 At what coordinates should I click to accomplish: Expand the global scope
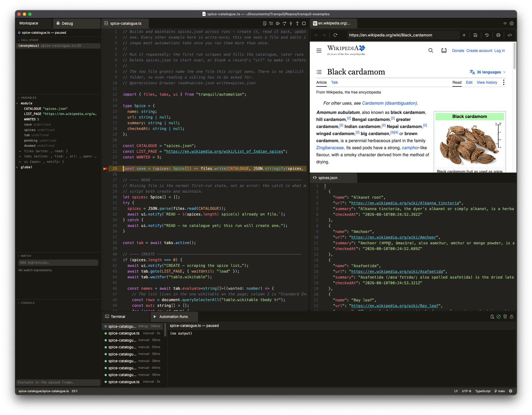(17, 167)
